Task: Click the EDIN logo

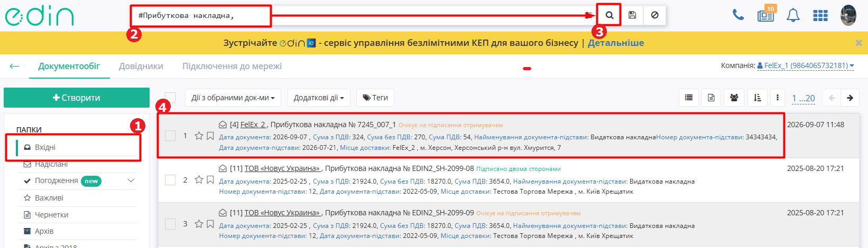Action: (x=39, y=16)
